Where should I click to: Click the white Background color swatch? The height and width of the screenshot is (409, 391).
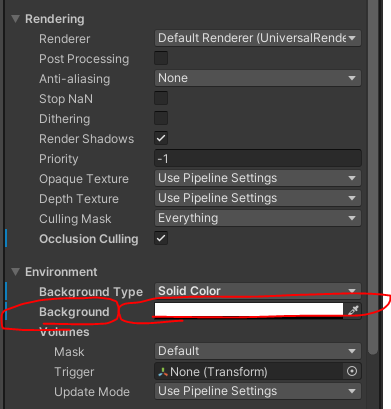(249, 310)
